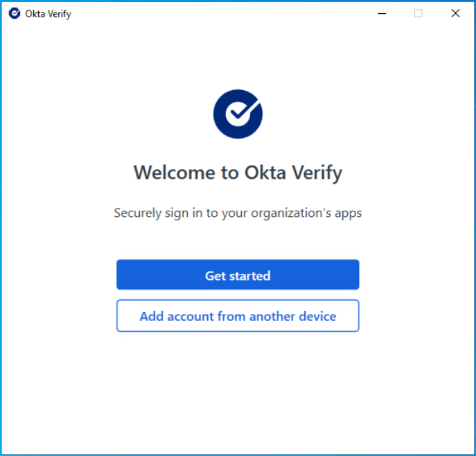Close the Okta Verify window
The height and width of the screenshot is (456, 476).
coord(455,13)
